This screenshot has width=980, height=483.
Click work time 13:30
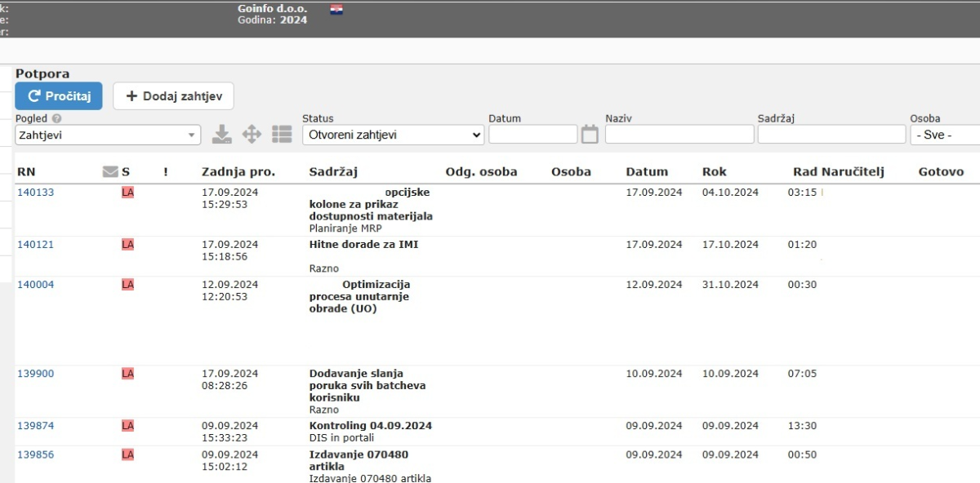[802, 426]
